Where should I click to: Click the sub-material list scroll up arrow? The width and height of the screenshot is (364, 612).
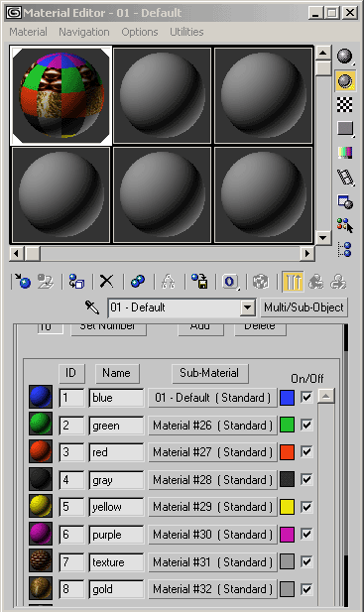click(325, 396)
